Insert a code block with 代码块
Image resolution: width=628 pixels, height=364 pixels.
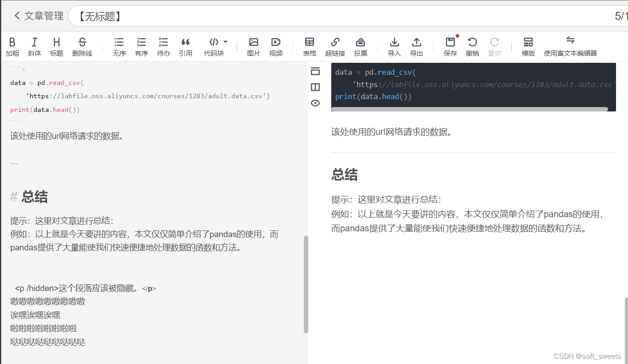click(214, 47)
